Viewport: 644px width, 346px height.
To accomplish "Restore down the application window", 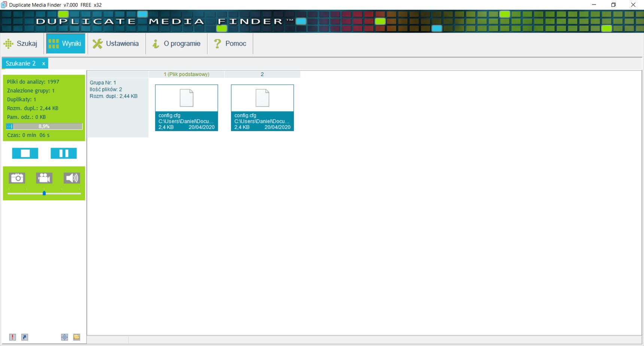I will [613, 5].
